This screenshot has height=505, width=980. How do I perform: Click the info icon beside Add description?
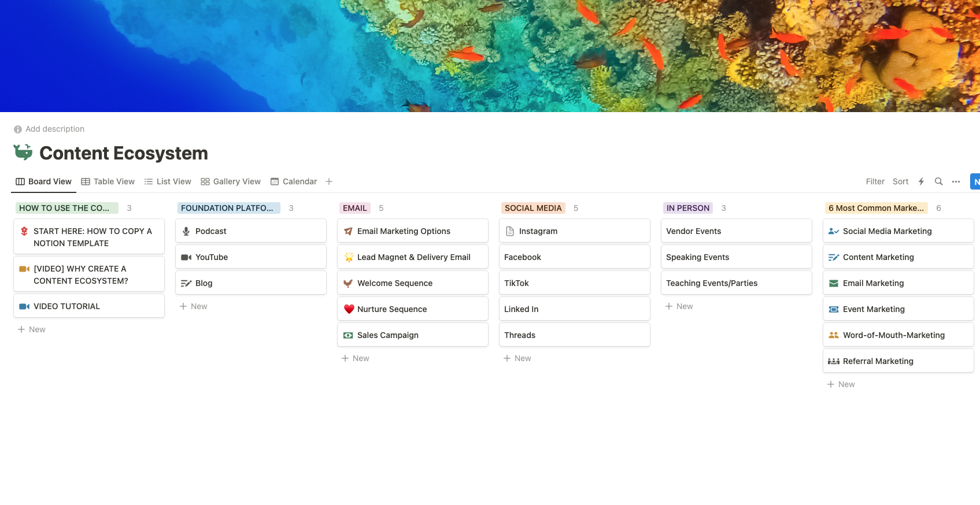(x=18, y=129)
